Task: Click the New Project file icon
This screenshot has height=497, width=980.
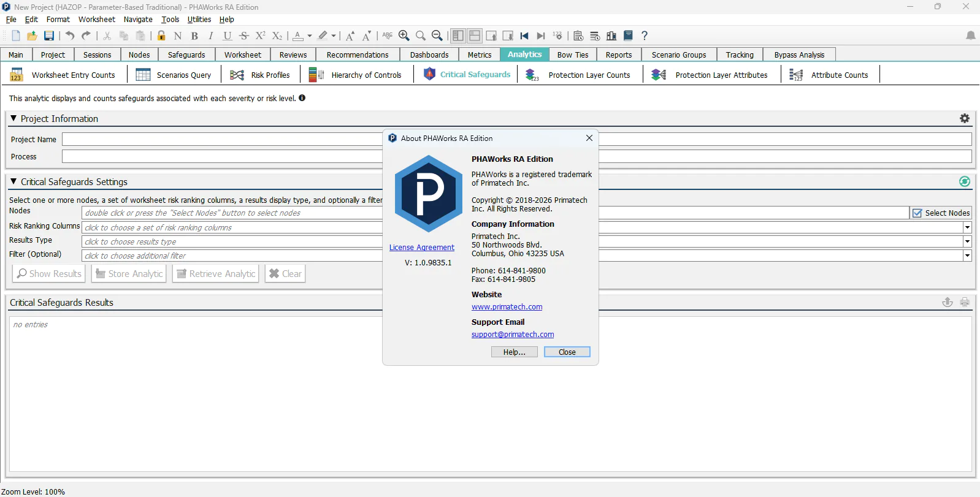Action: click(16, 36)
